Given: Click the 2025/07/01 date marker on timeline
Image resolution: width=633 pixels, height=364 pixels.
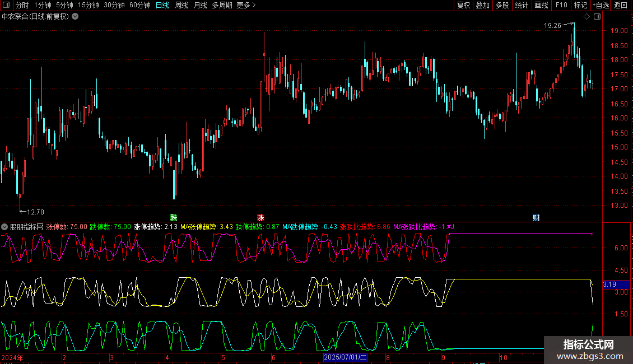Looking at the screenshot, I should pyautogui.click(x=346, y=357).
